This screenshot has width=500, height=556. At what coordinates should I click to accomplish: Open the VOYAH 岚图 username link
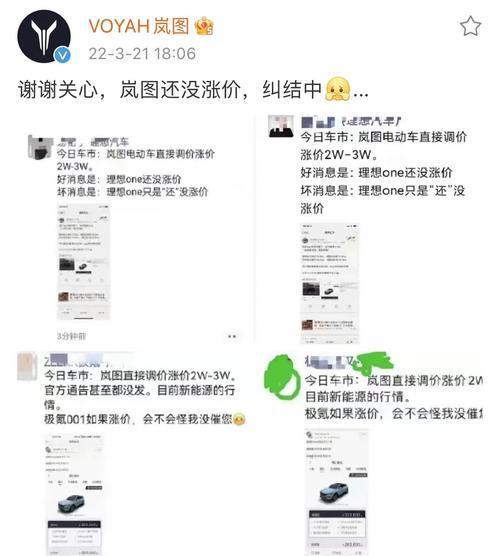pyautogui.click(x=139, y=26)
